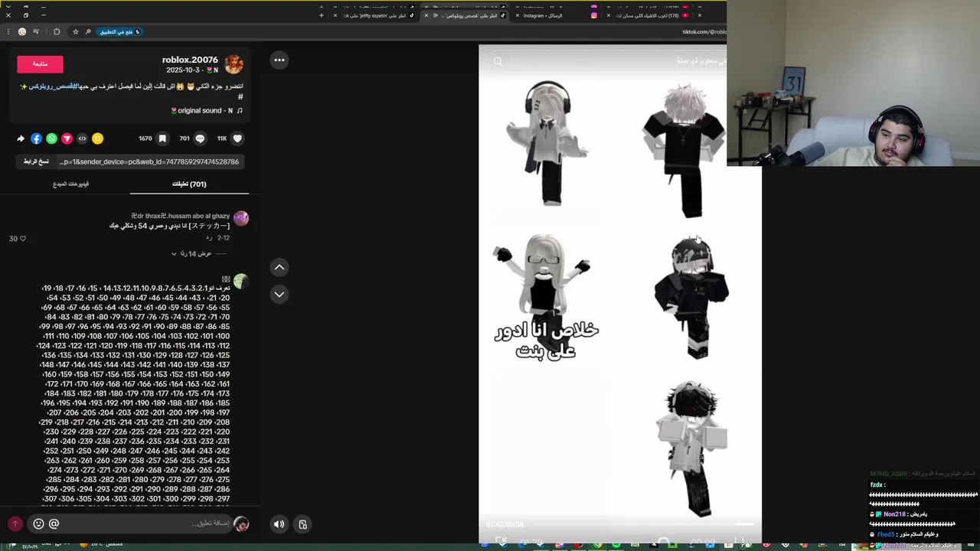Viewport: 980px width, 551px height.
Task: Click the tiktok.com address bar URL
Action: tap(704, 31)
